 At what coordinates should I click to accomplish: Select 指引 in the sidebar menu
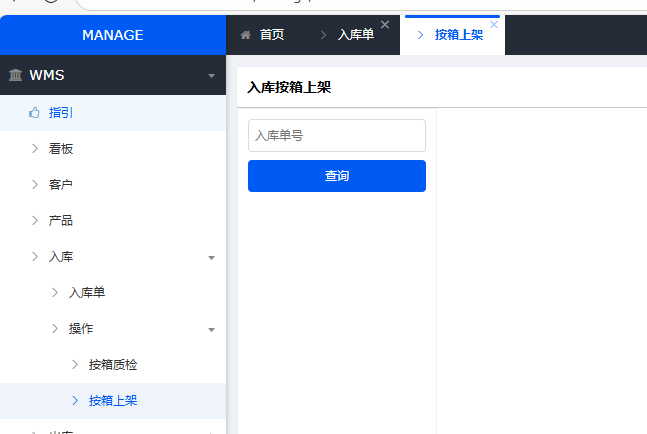pyautogui.click(x=61, y=113)
